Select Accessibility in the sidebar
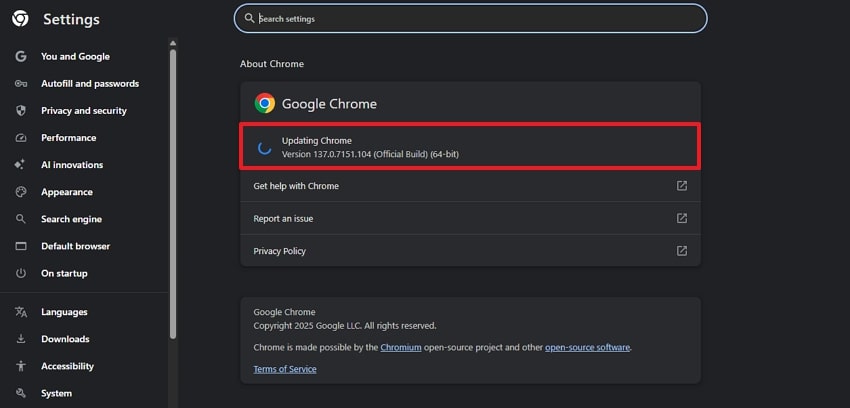 [x=67, y=366]
